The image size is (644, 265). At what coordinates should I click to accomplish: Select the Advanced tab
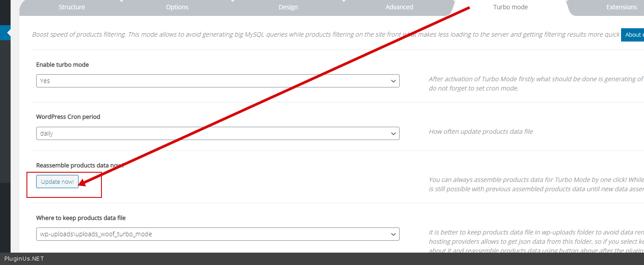pyautogui.click(x=399, y=7)
